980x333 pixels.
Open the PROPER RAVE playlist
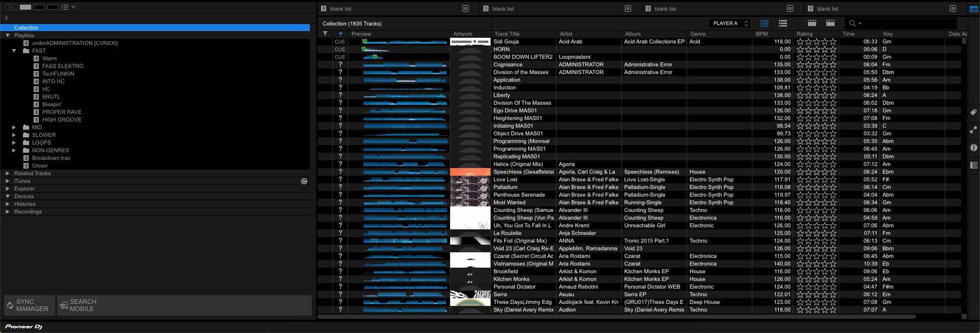[x=62, y=112]
